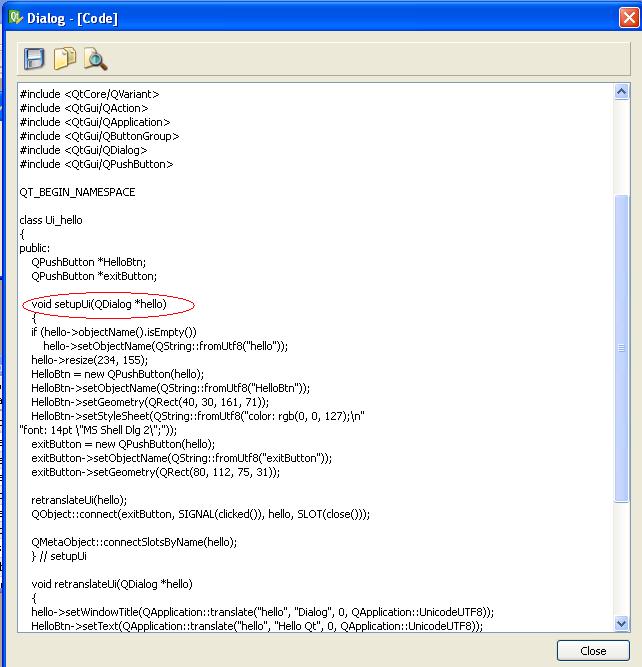Click the Copy documents toolbar icon

65,58
